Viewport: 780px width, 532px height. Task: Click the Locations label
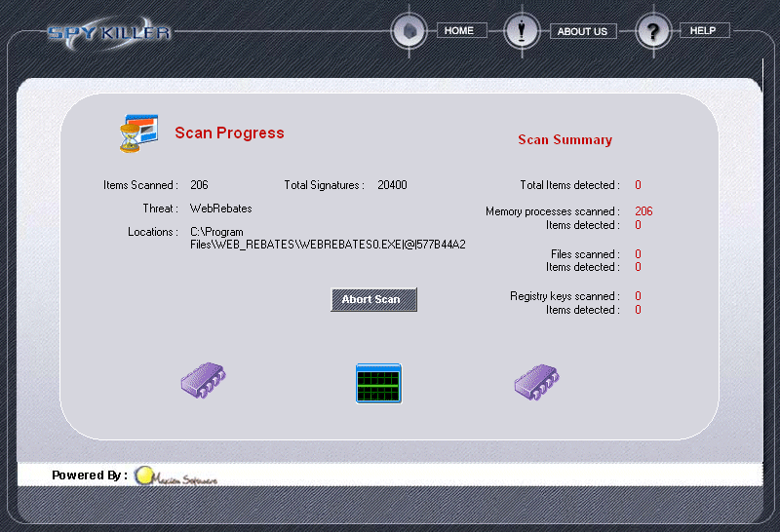pyautogui.click(x=153, y=232)
